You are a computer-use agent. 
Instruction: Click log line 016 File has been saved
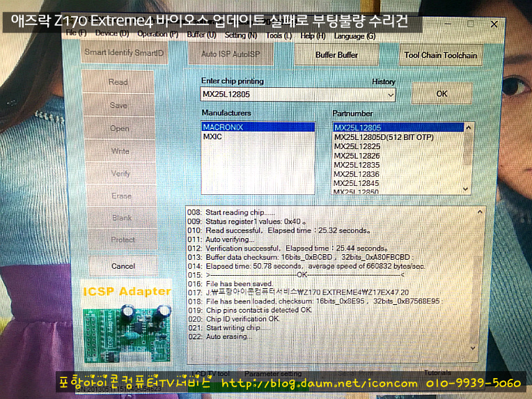pyautogui.click(x=230, y=283)
